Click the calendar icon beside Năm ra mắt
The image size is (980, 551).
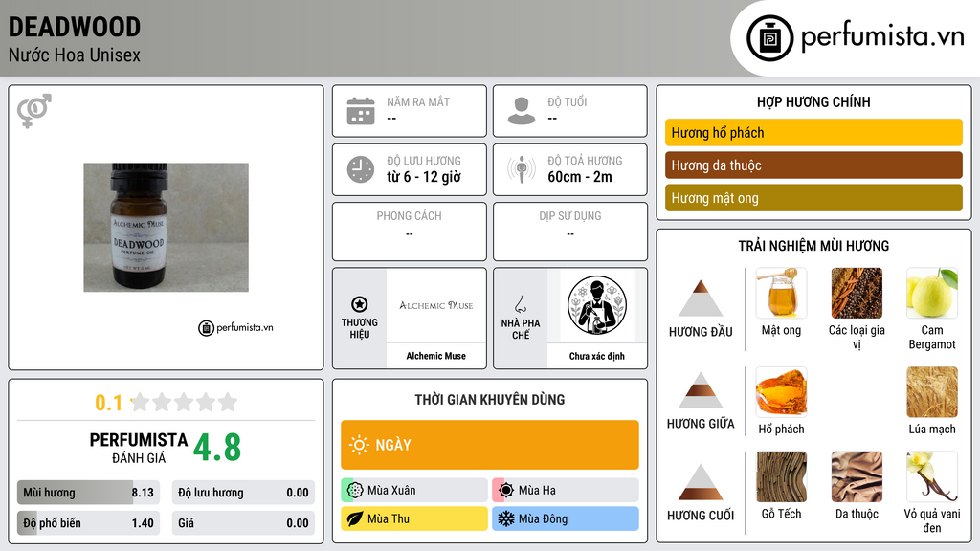click(361, 111)
